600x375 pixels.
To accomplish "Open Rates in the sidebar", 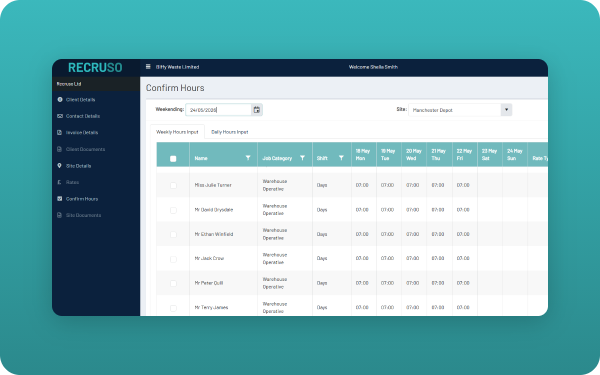I will (72, 182).
